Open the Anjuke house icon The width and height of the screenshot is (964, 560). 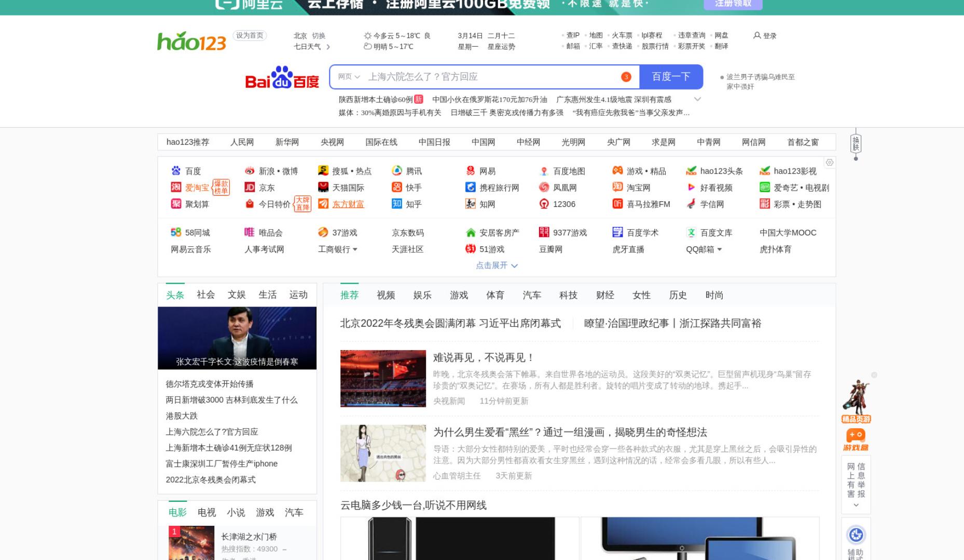click(x=471, y=232)
